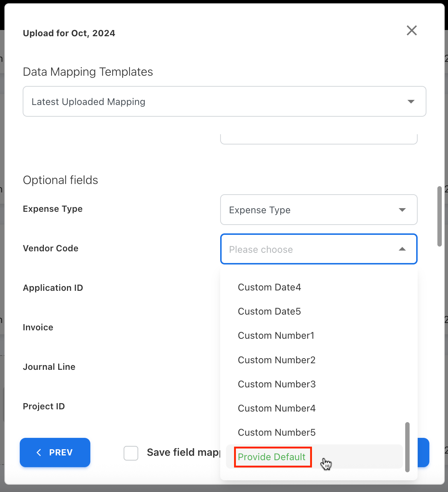The width and height of the screenshot is (448, 492).
Task: Click the PREV button
Action: tap(55, 452)
